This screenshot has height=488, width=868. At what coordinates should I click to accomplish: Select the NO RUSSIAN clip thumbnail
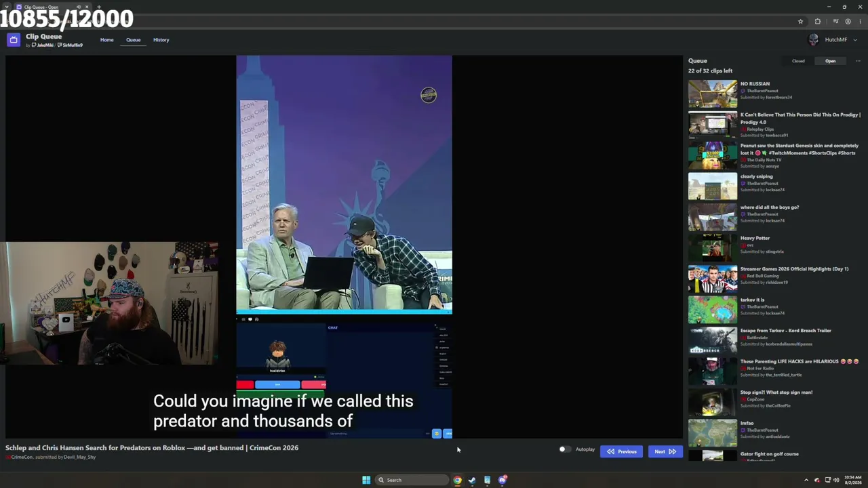713,94
